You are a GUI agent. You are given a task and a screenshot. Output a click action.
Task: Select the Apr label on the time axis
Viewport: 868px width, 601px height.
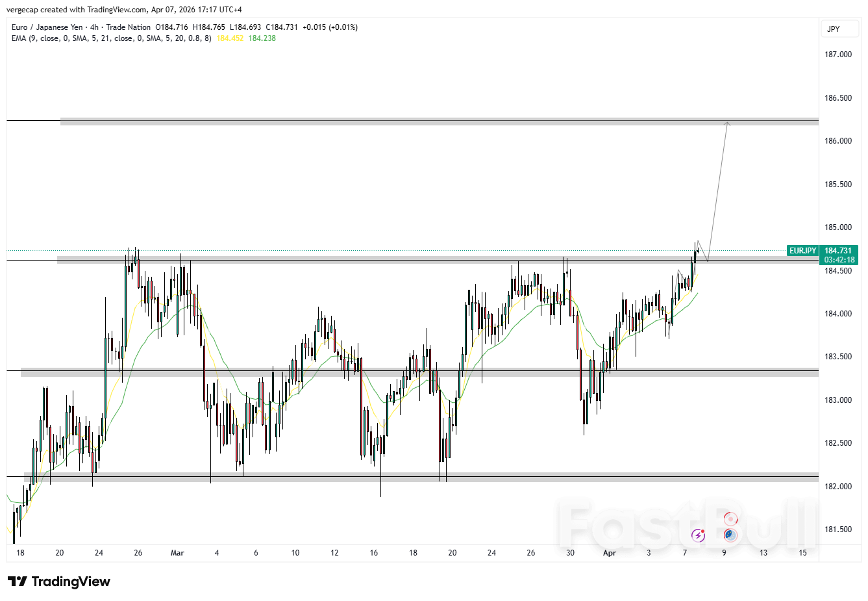coord(610,553)
